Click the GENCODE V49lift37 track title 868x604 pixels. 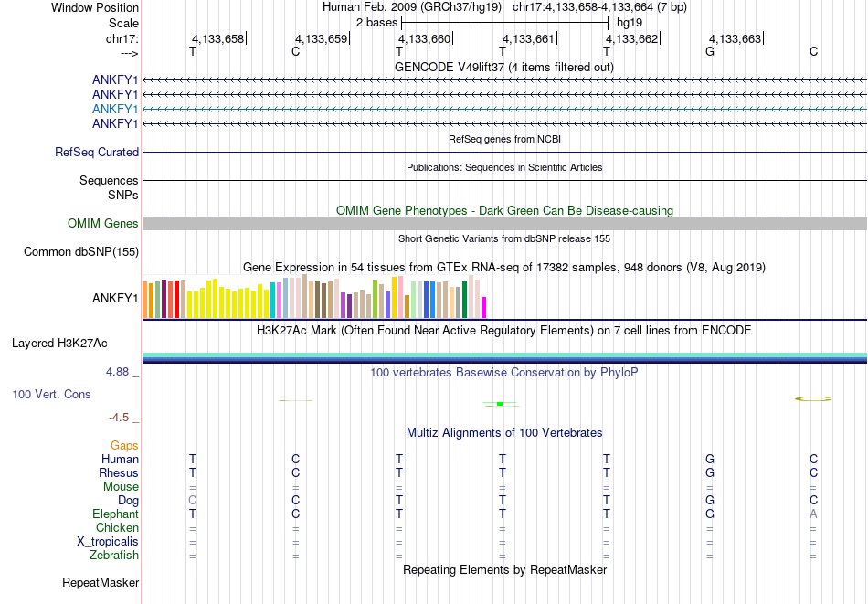(x=504, y=68)
